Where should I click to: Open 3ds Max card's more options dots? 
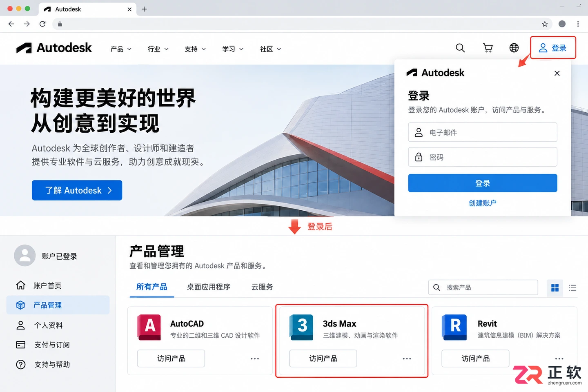[407, 359]
